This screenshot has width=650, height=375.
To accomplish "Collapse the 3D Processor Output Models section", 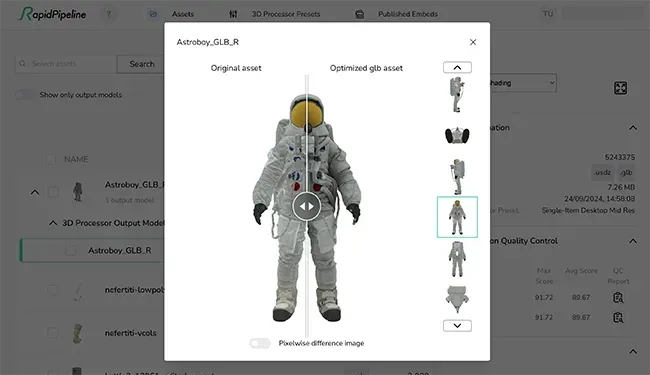I will click(x=53, y=223).
